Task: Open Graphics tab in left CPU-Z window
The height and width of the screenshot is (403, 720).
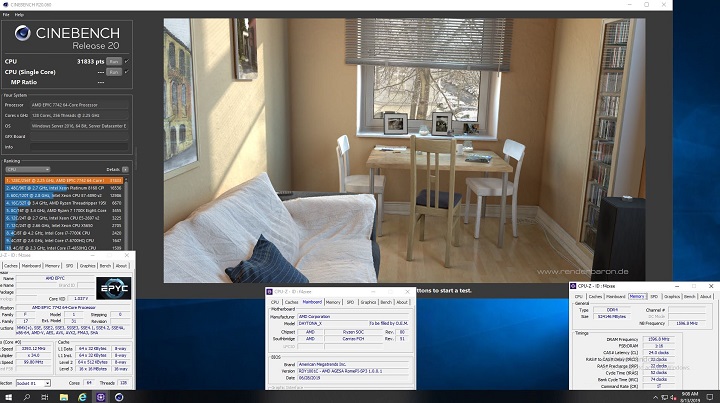Action: click(87, 266)
